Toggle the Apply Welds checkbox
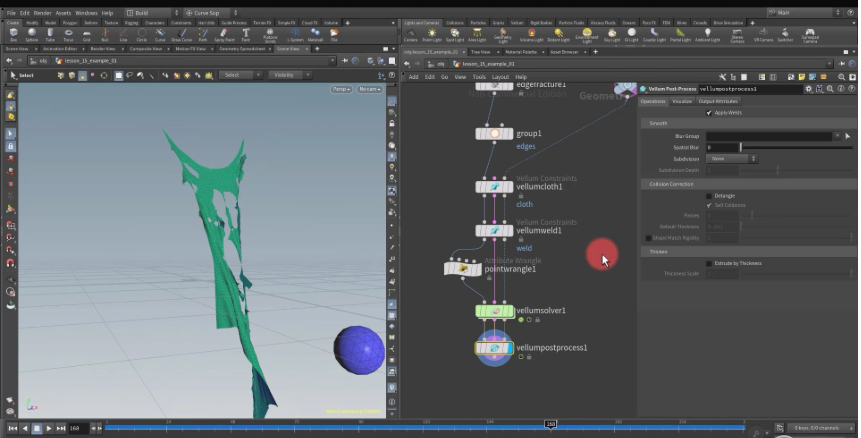The height and width of the screenshot is (438, 861). click(x=709, y=112)
